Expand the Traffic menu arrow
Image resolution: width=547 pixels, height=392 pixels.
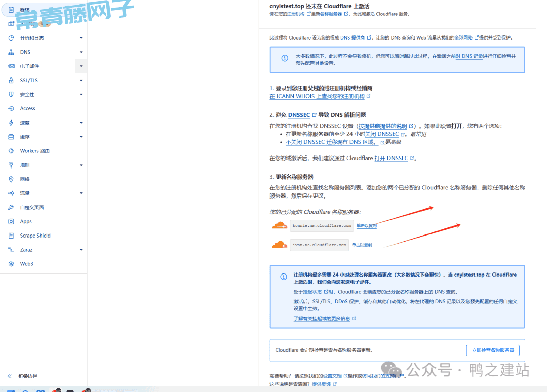[81, 193]
